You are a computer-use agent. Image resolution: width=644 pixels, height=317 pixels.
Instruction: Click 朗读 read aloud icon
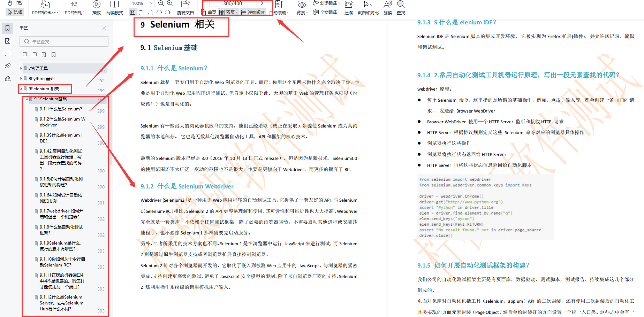pos(388,8)
